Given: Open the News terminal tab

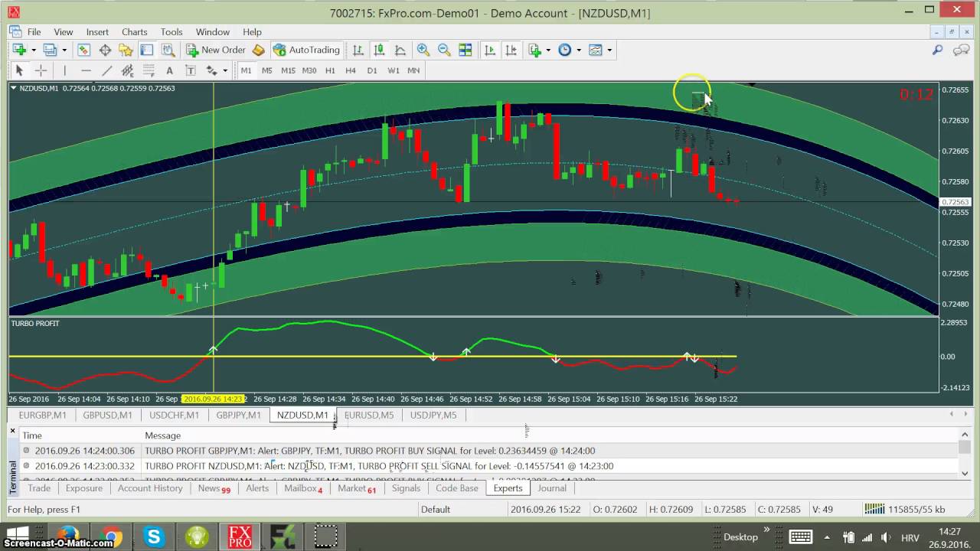Looking at the screenshot, I should [x=214, y=488].
